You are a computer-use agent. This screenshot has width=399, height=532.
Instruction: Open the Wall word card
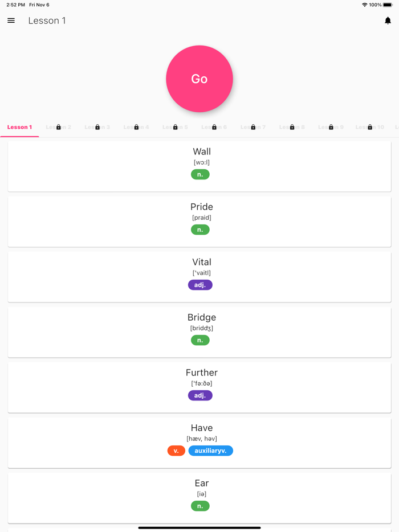point(199,157)
